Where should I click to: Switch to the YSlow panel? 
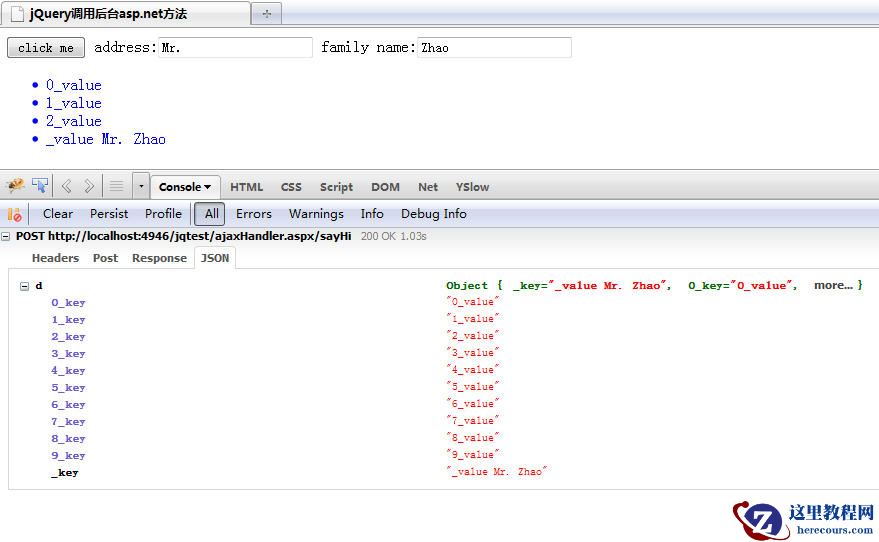472,187
